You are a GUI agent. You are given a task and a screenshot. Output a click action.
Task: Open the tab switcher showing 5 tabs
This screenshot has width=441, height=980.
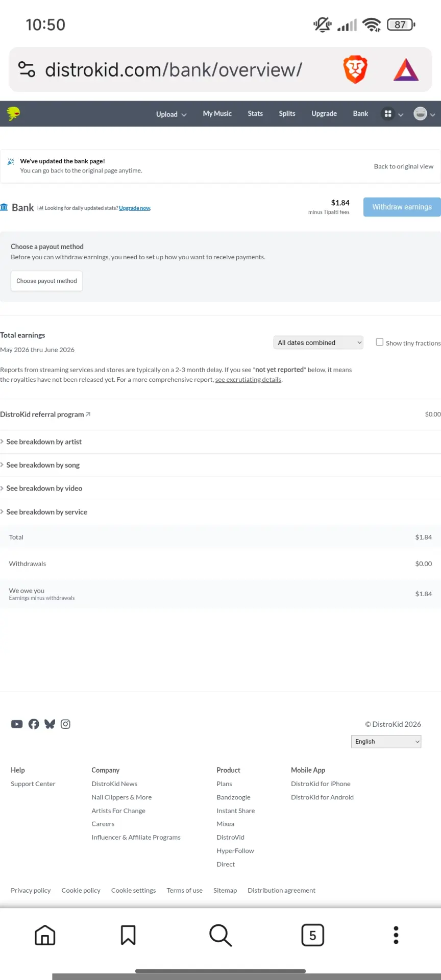pyautogui.click(x=313, y=935)
